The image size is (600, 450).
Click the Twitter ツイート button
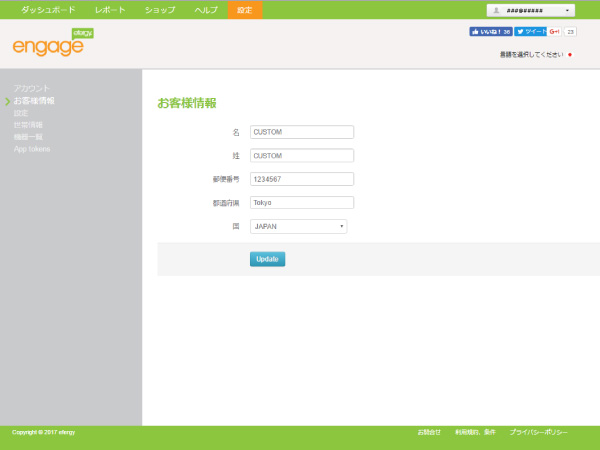point(530,32)
